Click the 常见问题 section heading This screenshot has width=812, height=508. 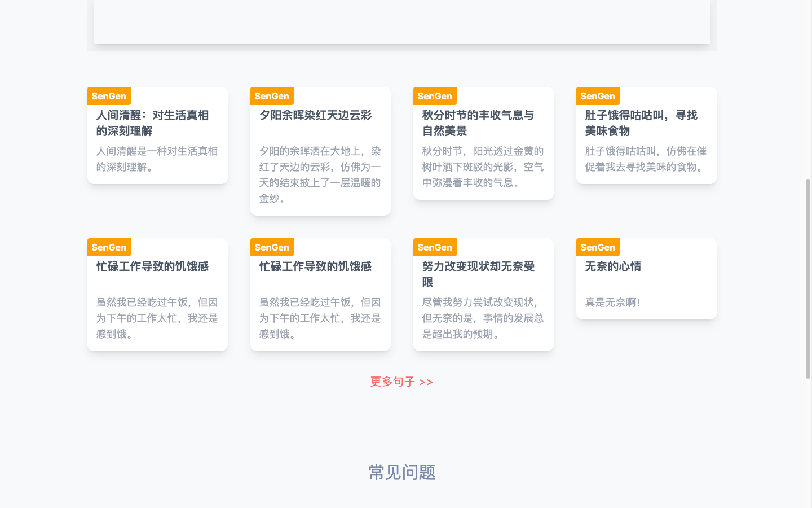coord(401,472)
